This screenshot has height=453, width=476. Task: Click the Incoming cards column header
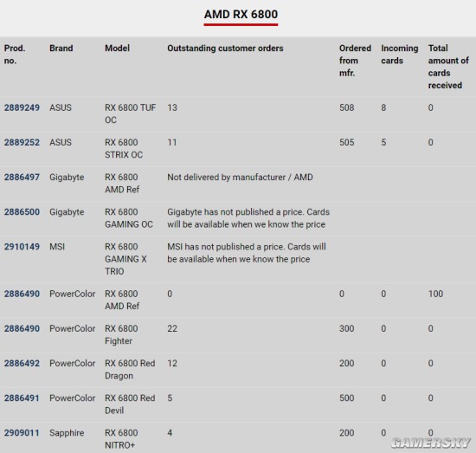(x=400, y=55)
